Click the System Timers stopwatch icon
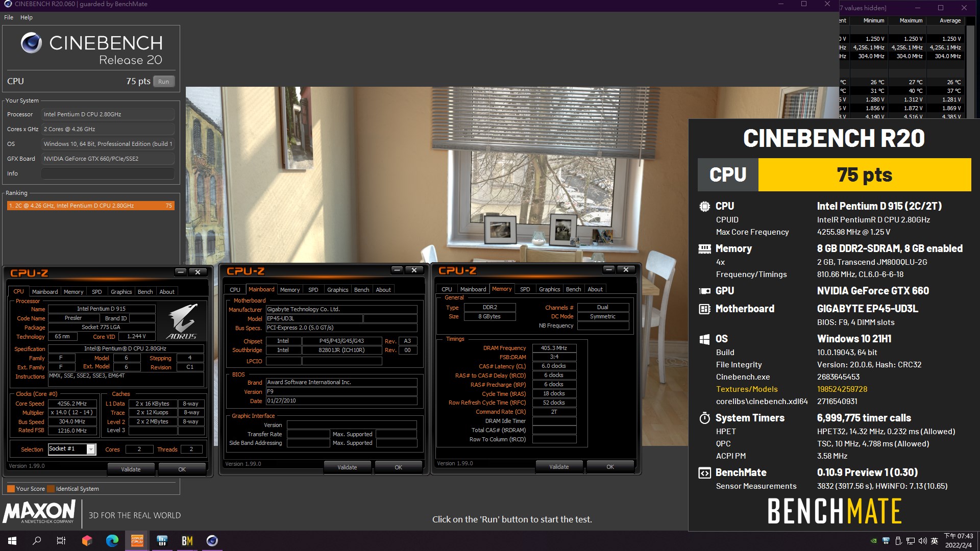Viewport: 980px width, 551px height. click(x=704, y=418)
